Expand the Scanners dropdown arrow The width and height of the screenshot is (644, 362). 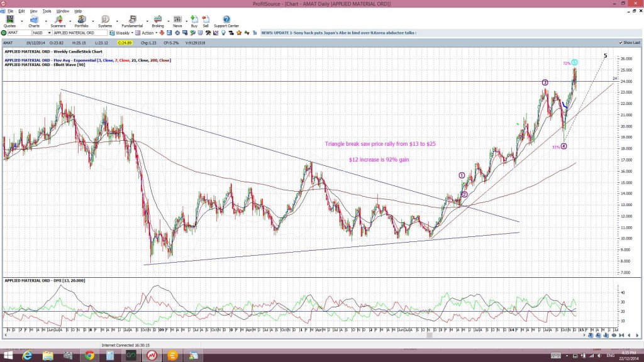70,21
